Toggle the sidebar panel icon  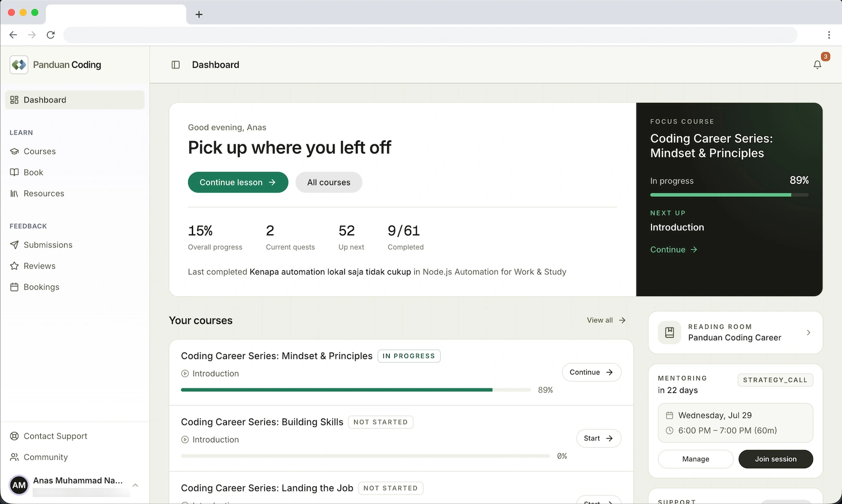[176, 65]
